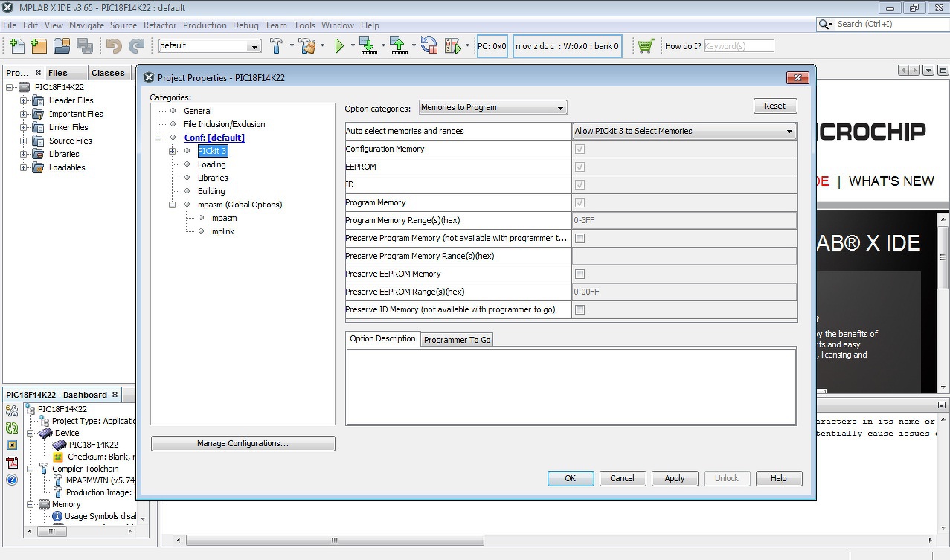Click the shopping cart icon
Image resolution: width=950 pixels, height=560 pixels.
(646, 46)
